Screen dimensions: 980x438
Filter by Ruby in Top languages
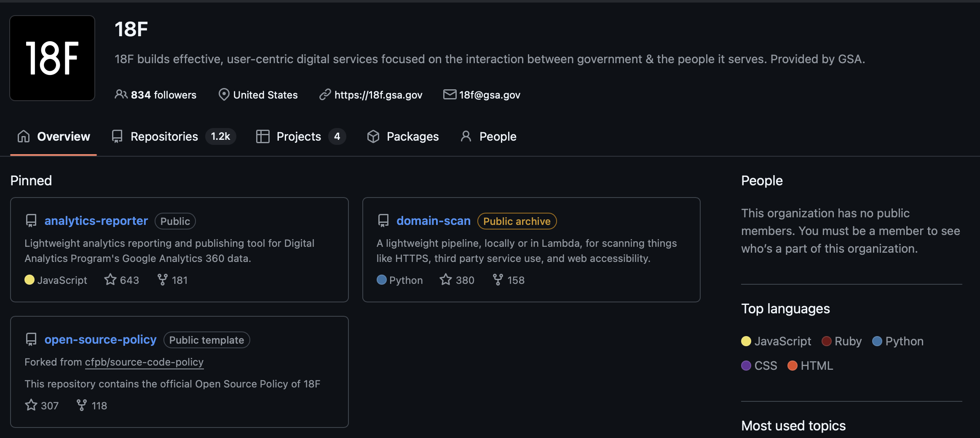pos(847,341)
